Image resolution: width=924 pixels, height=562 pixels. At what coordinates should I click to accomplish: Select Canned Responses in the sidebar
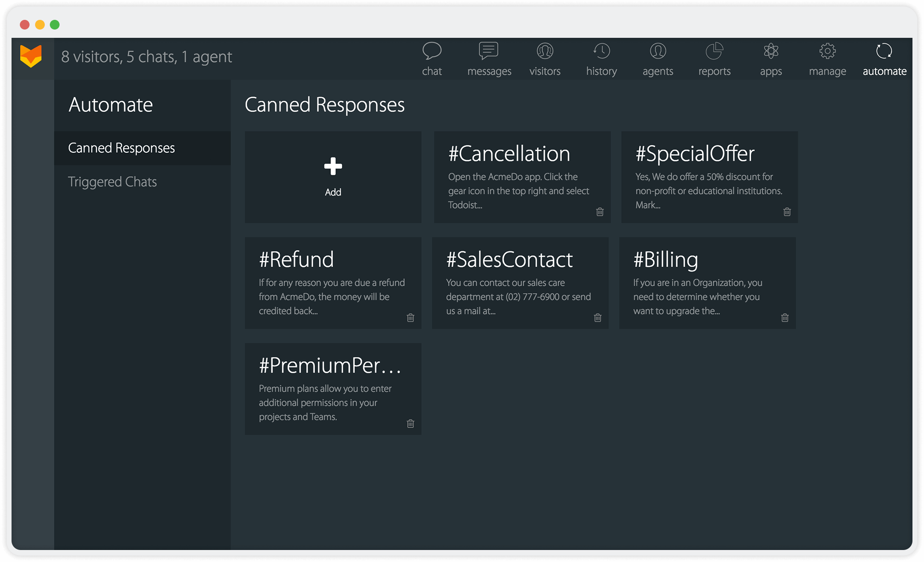142,148
